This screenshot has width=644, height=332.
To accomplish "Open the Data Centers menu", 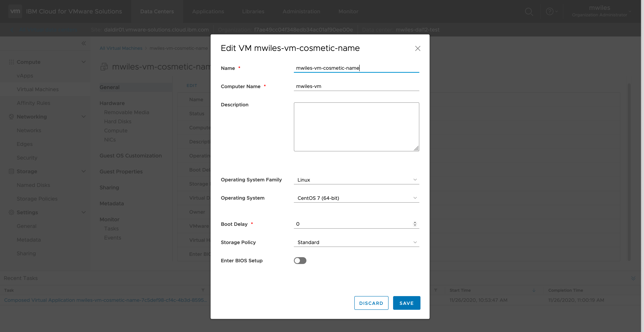I will pyautogui.click(x=157, y=12).
